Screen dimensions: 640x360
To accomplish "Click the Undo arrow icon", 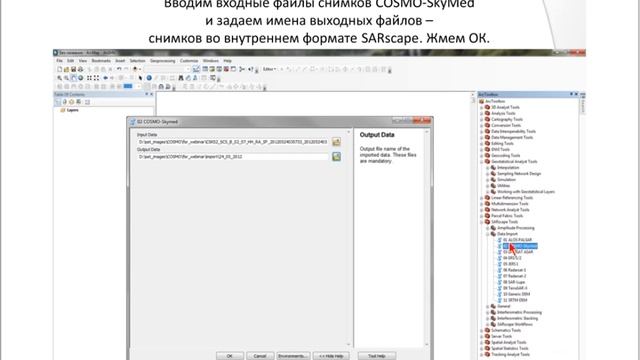I will point(119,69).
